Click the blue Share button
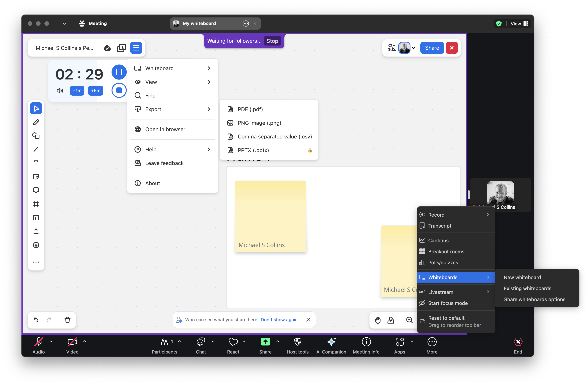Viewport: 588px width, 385px height. pyautogui.click(x=432, y=48)
